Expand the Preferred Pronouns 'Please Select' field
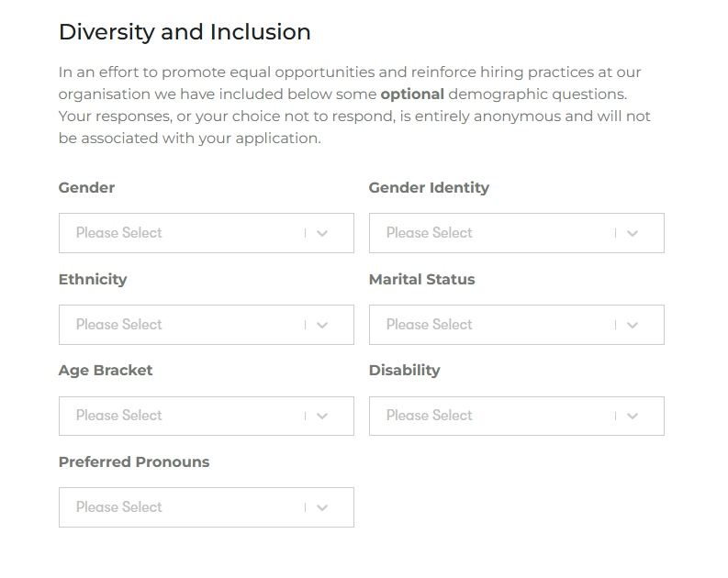Screen dimensions: 728x578 [119, 507]
